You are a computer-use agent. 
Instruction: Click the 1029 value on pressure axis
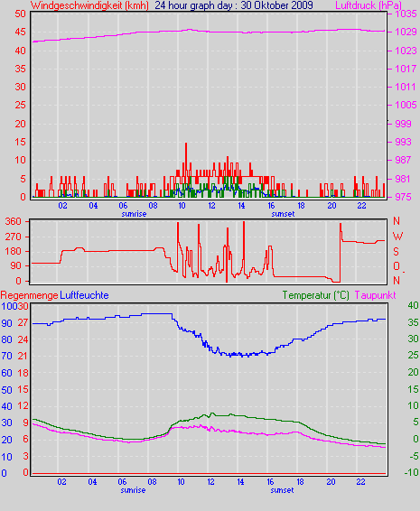coord(406,32)
